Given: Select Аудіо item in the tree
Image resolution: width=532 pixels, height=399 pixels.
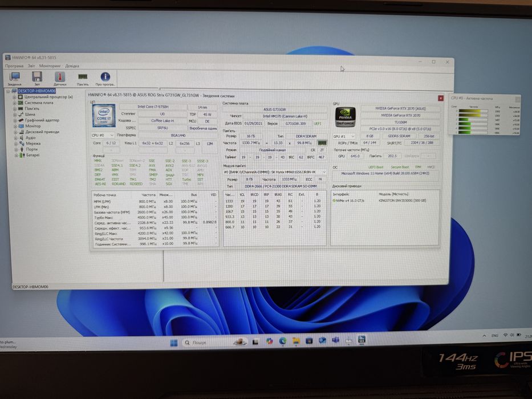Looking at the screenshot, I should pyautogui.click(x=30, y=138).
